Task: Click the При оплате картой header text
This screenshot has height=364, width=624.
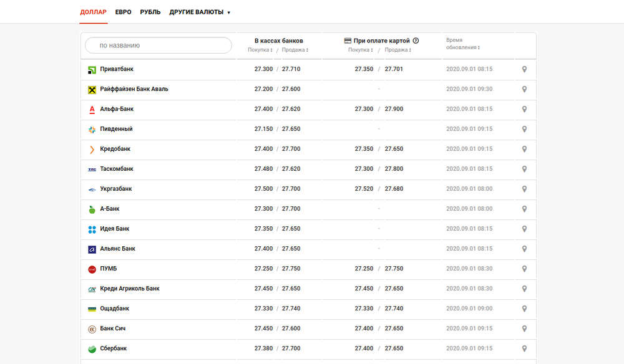Action: (382, 41)
